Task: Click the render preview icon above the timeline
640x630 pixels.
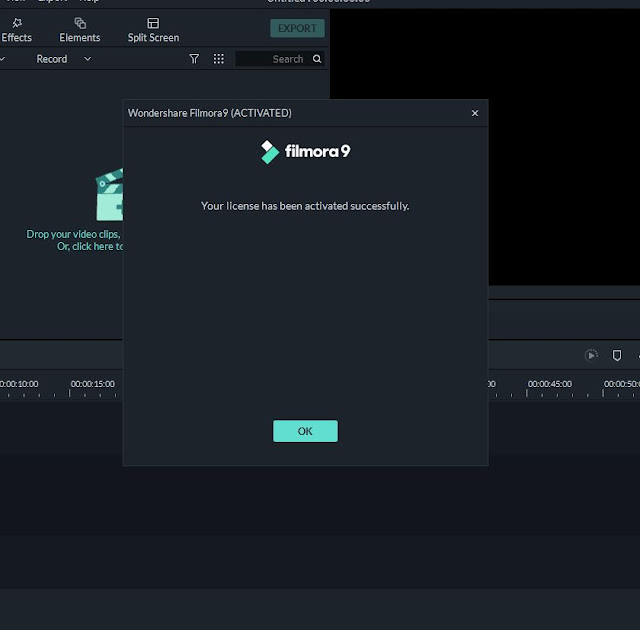Action: point(591,355)
